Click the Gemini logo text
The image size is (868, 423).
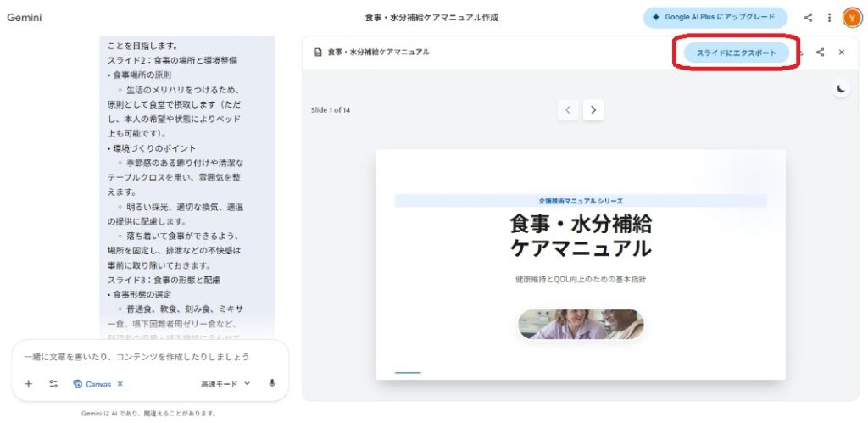(x=25, y=18)
